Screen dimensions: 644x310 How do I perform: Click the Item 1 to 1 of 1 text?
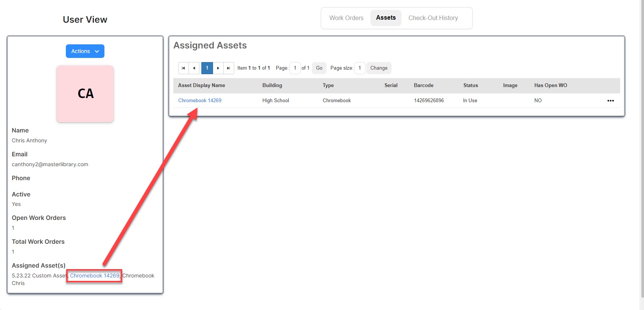pos(254,68)
